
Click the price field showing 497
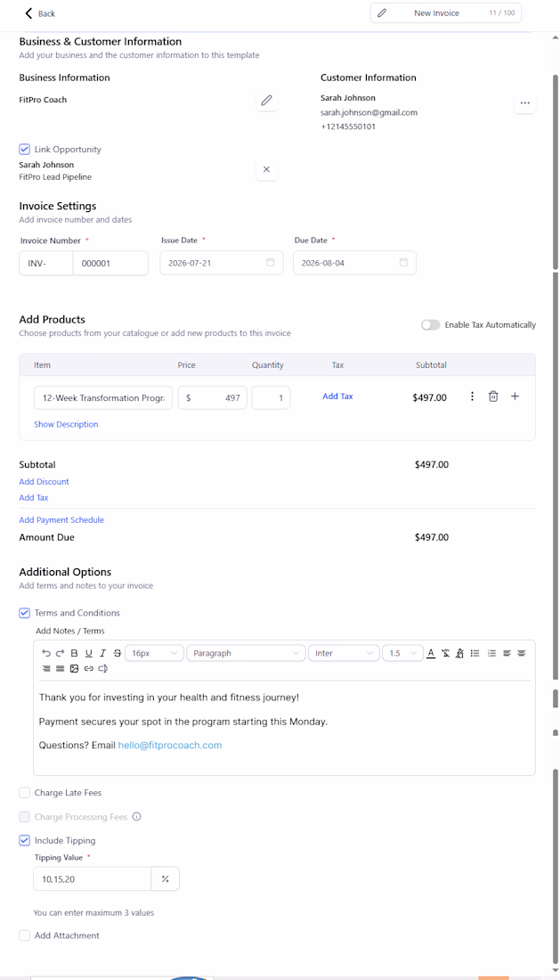pos(212,397)
